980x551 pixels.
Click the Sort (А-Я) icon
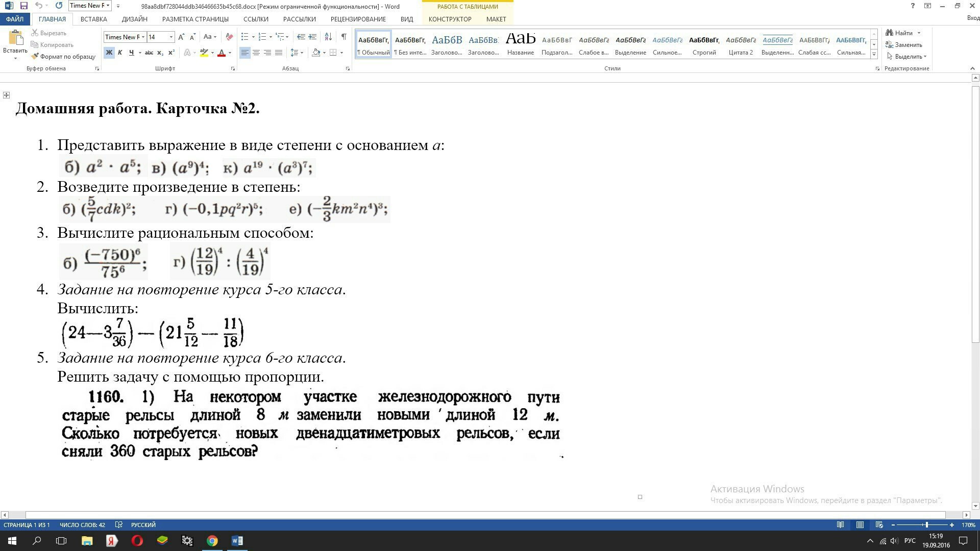[x=328, y=37]
